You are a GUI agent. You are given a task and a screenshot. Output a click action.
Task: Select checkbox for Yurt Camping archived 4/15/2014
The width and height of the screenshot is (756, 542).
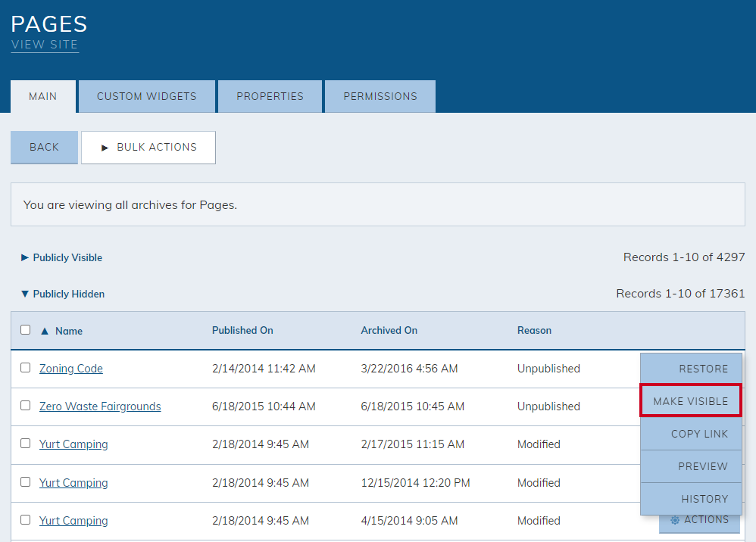coord(26,520)
